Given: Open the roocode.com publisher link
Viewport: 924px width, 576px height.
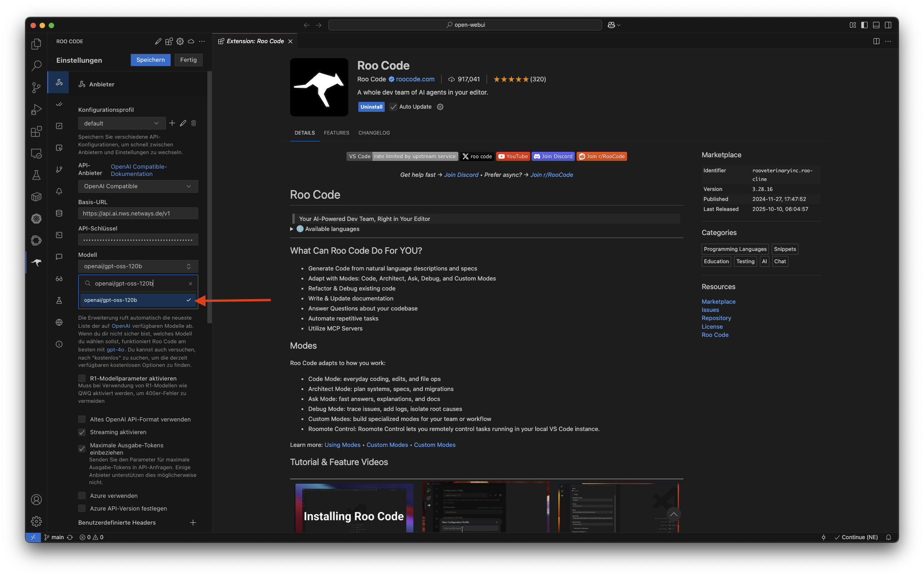Looking at the screenshot, I should tap(415, 79).
